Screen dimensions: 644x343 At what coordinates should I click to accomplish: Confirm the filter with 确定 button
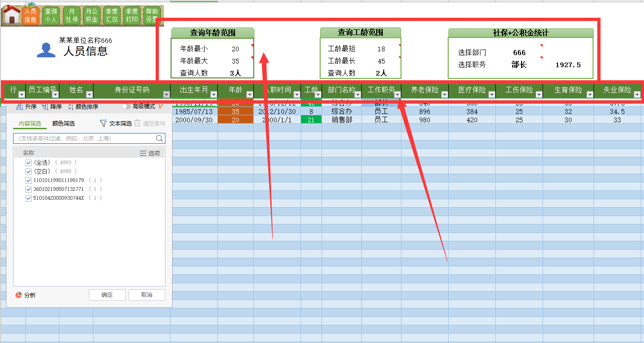tap(107, 295)
